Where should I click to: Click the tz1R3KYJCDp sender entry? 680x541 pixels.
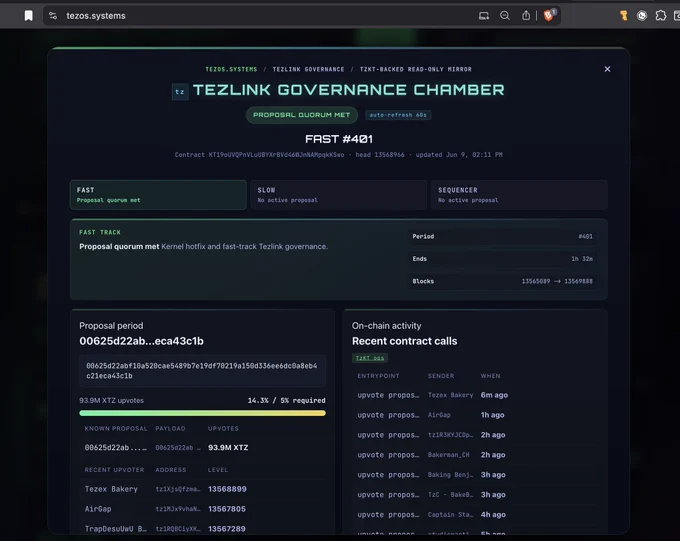[451, 435]
